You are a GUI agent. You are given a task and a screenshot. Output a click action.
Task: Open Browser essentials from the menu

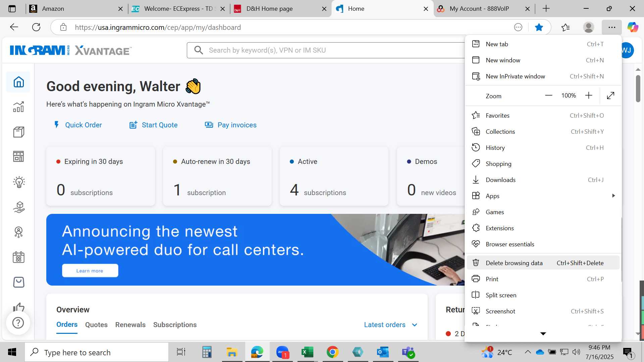point(543,244)
